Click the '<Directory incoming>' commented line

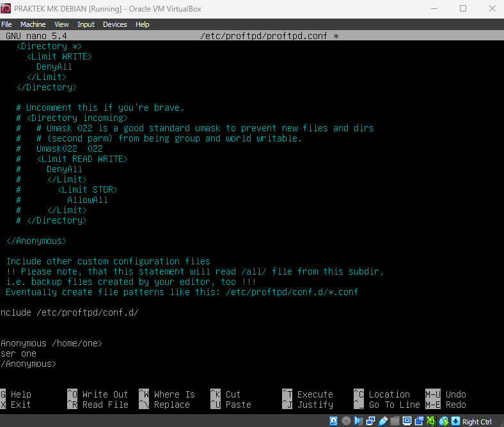click(72, 118)
